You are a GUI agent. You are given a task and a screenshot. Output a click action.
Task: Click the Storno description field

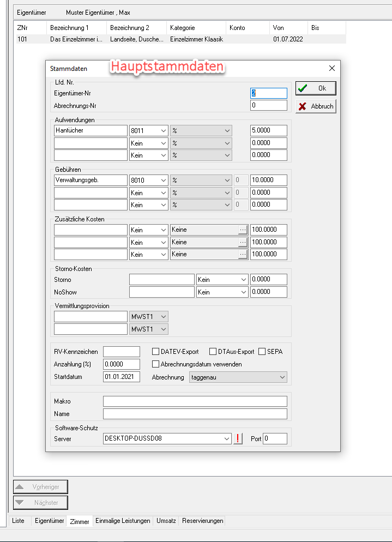tap(162, 280)
